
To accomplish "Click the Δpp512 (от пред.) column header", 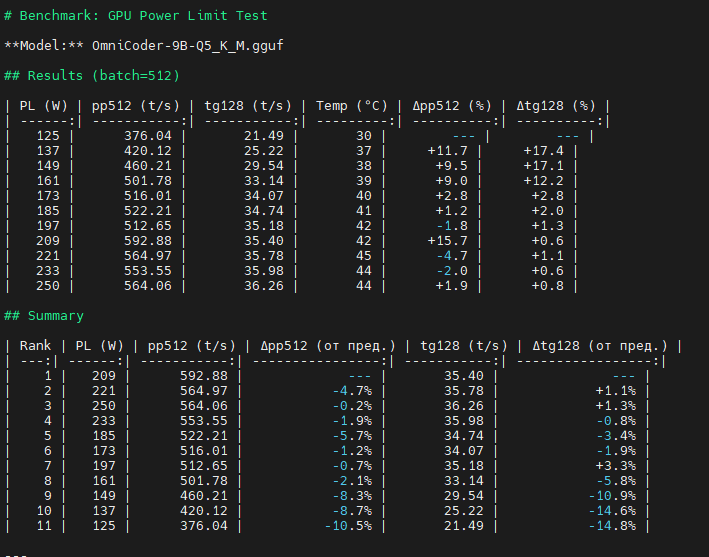I will 328,346.
